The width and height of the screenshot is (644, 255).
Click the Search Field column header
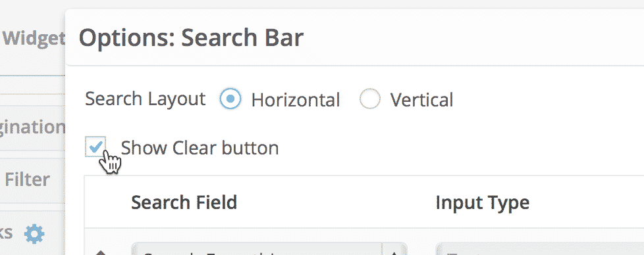(x=184, y=202)
